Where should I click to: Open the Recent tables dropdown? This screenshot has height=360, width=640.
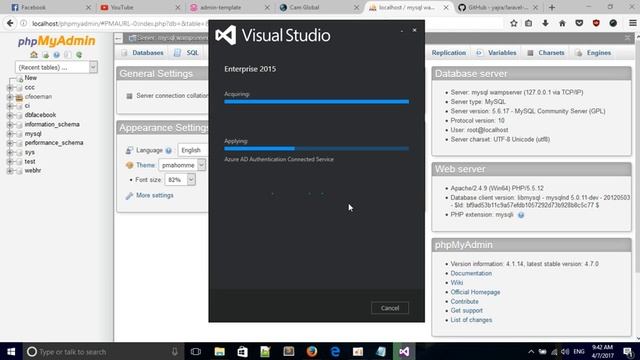click(56, 67)
